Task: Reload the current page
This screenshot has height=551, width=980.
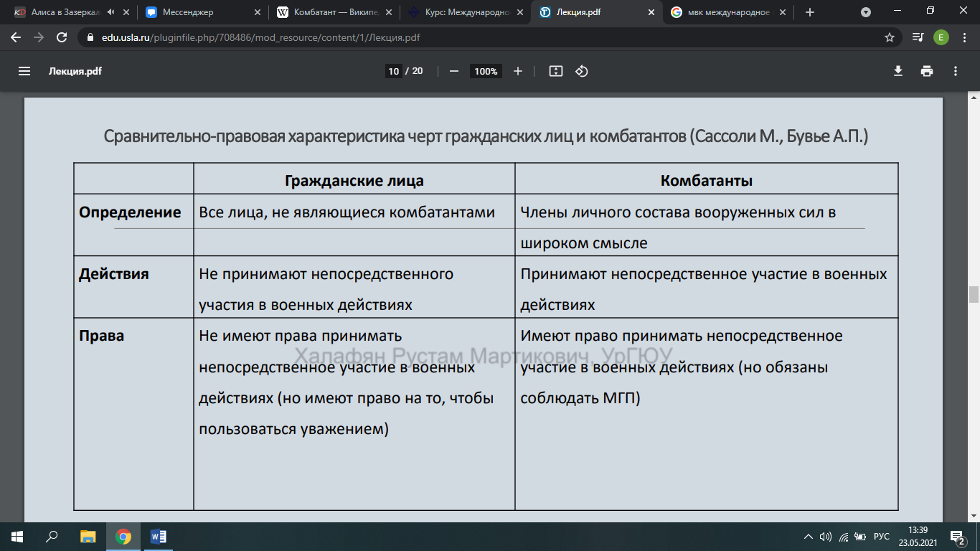Action: [62, 37]
